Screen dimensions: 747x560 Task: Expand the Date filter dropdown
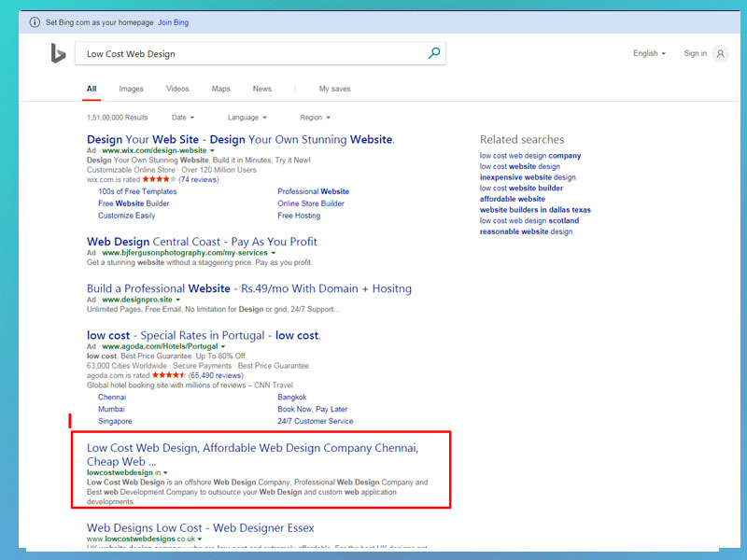coord(183,118)
